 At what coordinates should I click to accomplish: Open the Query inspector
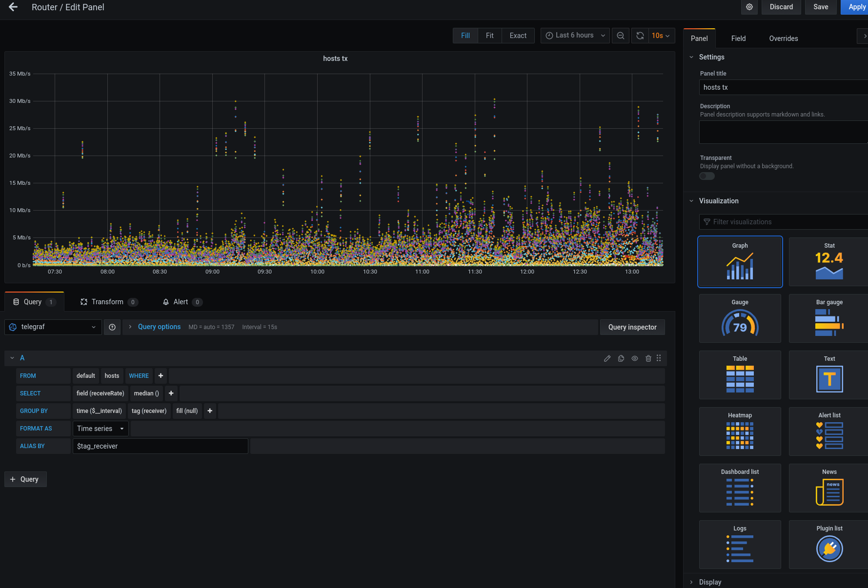[x=632, y=327]
